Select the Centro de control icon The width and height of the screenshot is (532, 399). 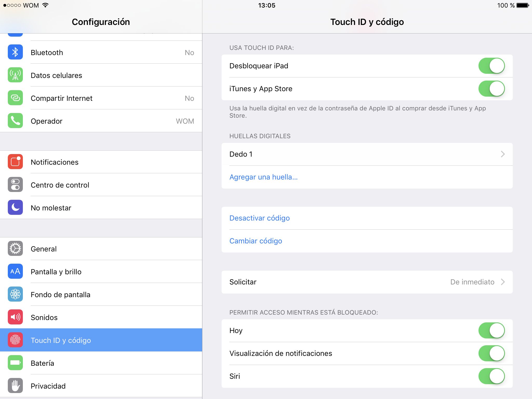coord(15,185)
